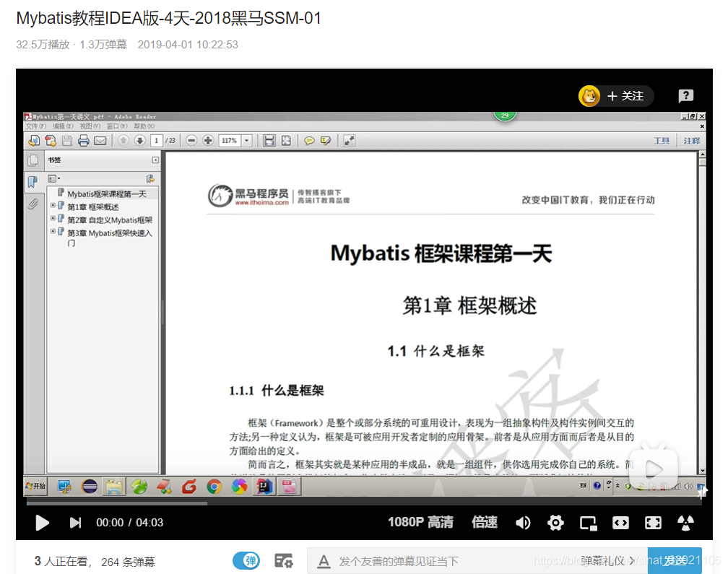
Task: Send the danmaku with 发送 button
Action: tap(675, 561)
